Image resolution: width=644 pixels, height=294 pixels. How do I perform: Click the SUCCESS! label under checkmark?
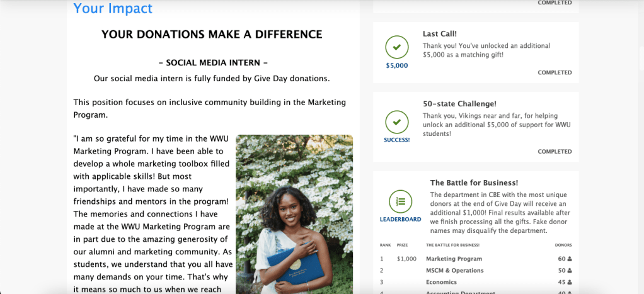click(396, 140)
